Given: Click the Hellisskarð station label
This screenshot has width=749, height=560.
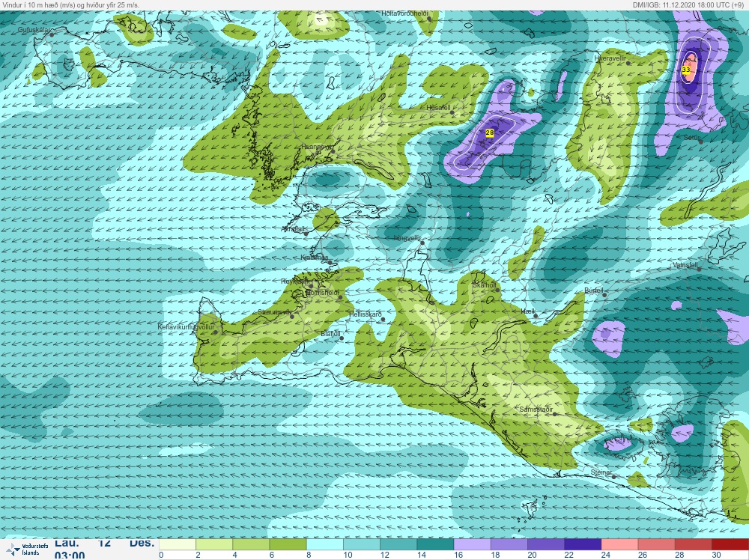Looking at the screenshot, I should pos(366,314).
